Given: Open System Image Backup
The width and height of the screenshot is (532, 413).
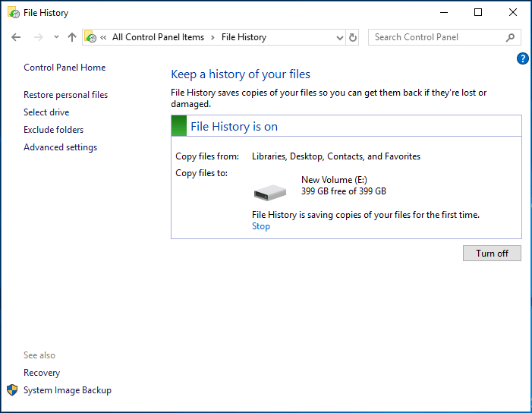Looking at the screenshot, I should [x=68, y=390].
